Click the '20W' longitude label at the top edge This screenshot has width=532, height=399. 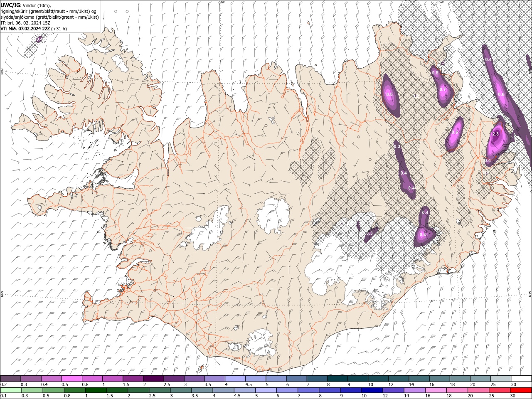pyautogui.click(x=222, y=2)
